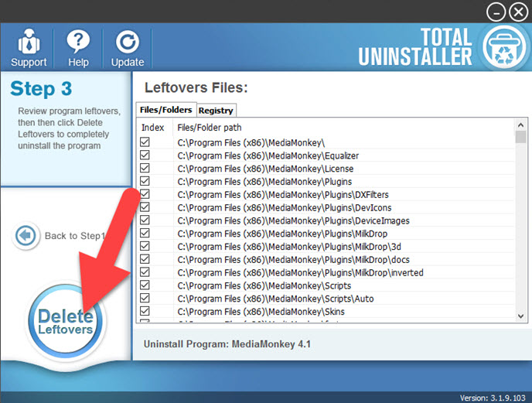This screenshot has height=403, width=532.
Task: Minimize the Total Uninstaller window
Action: [x=496, y=12]
